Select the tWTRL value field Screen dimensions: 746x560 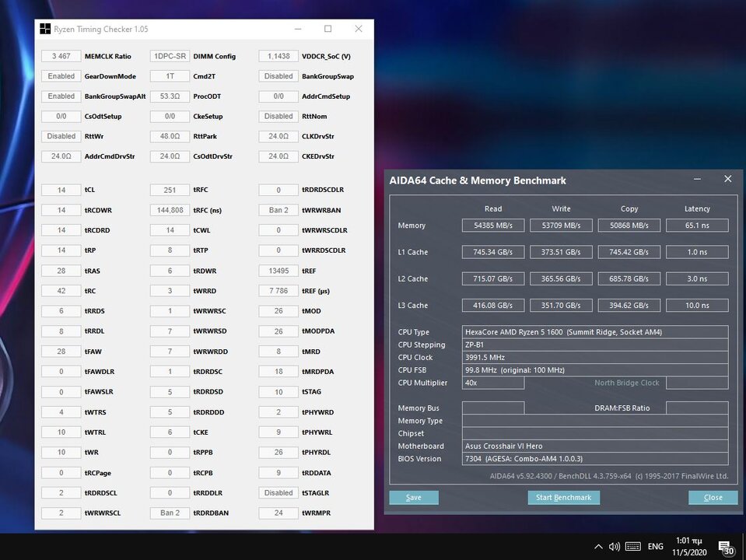coord(61,432)
